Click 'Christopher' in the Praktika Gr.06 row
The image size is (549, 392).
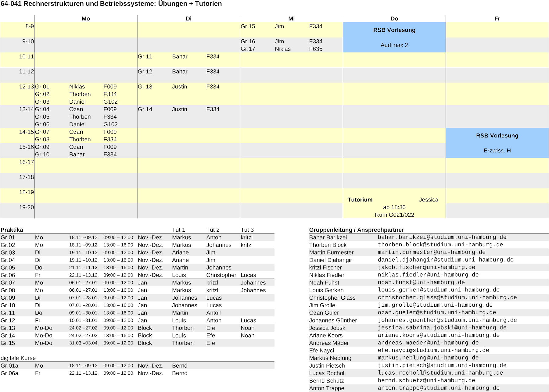[221, 275]
